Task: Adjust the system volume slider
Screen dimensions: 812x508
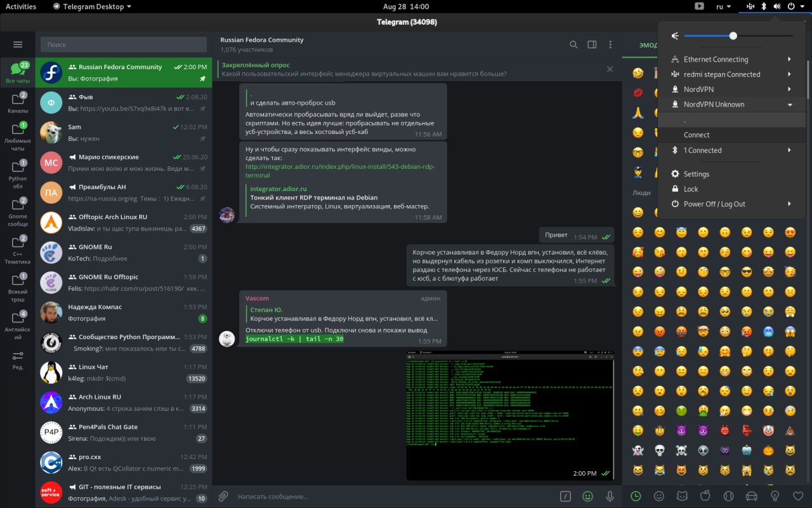Action: pos(738,36)
